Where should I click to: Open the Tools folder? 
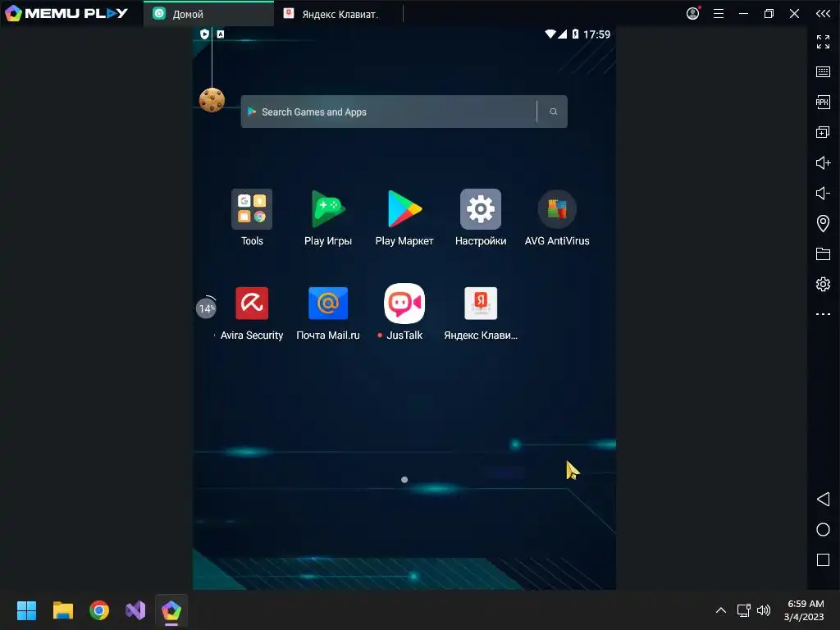[x=252, y=209]
